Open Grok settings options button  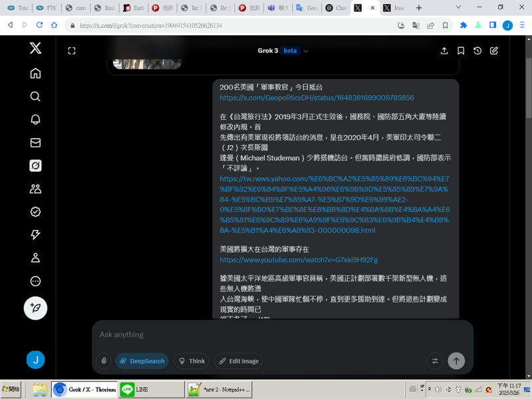pos(435,361)
